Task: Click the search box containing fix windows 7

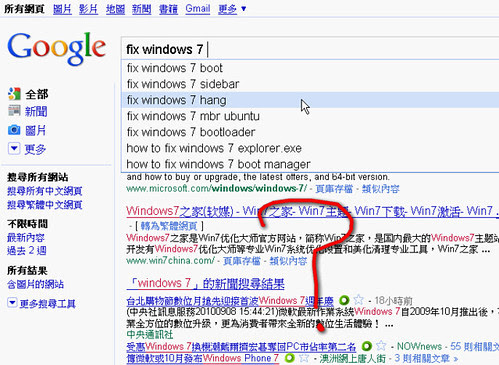Action: tap(310, 49)
